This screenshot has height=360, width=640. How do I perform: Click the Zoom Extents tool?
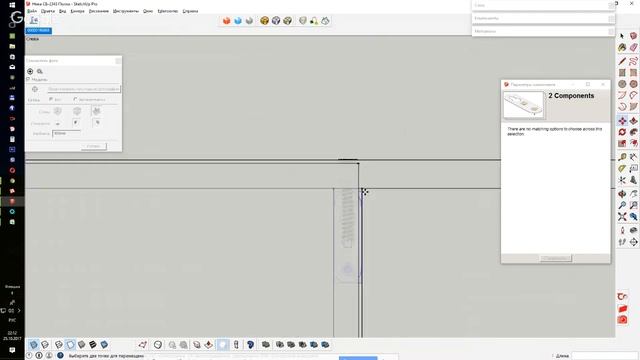tap(622, 216)
